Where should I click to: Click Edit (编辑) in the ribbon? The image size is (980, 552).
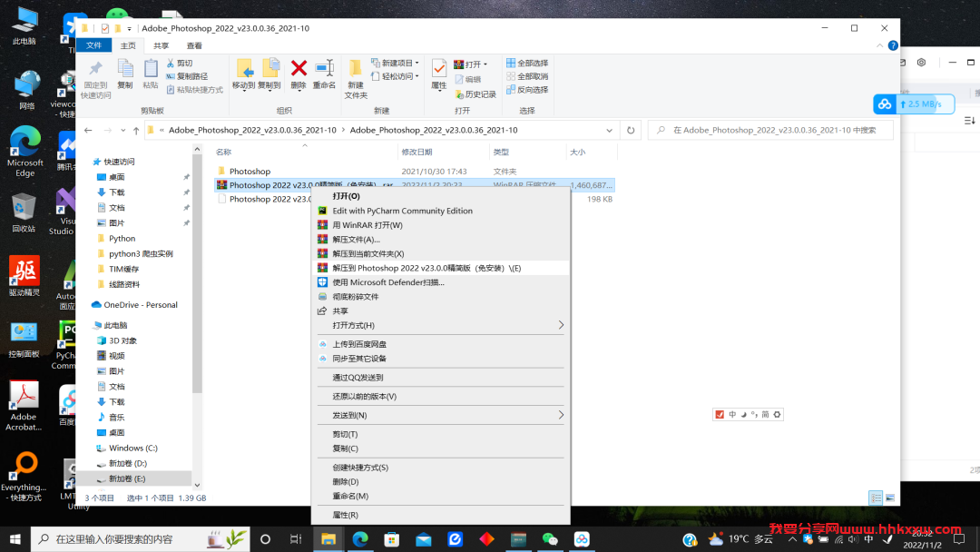tap(467, 79)
